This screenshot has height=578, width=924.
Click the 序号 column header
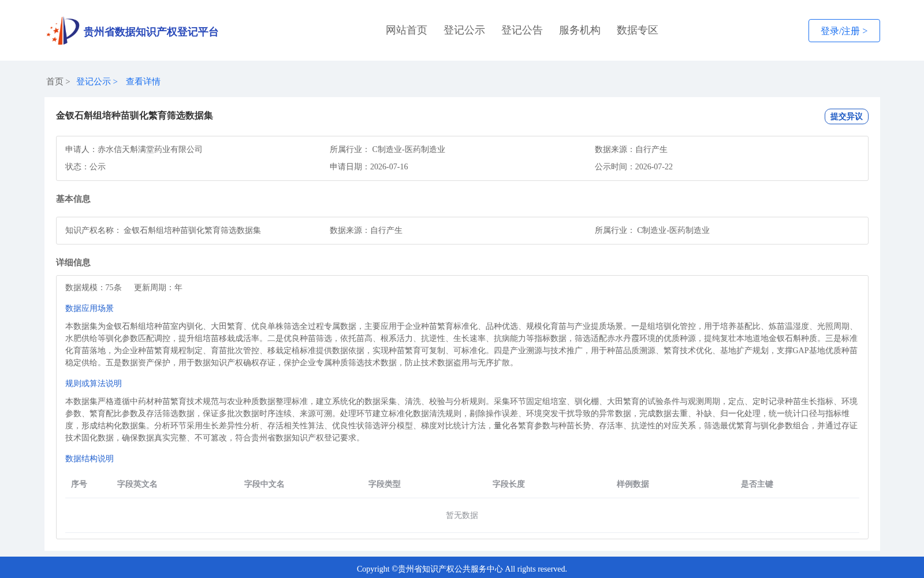coord(79,484)
